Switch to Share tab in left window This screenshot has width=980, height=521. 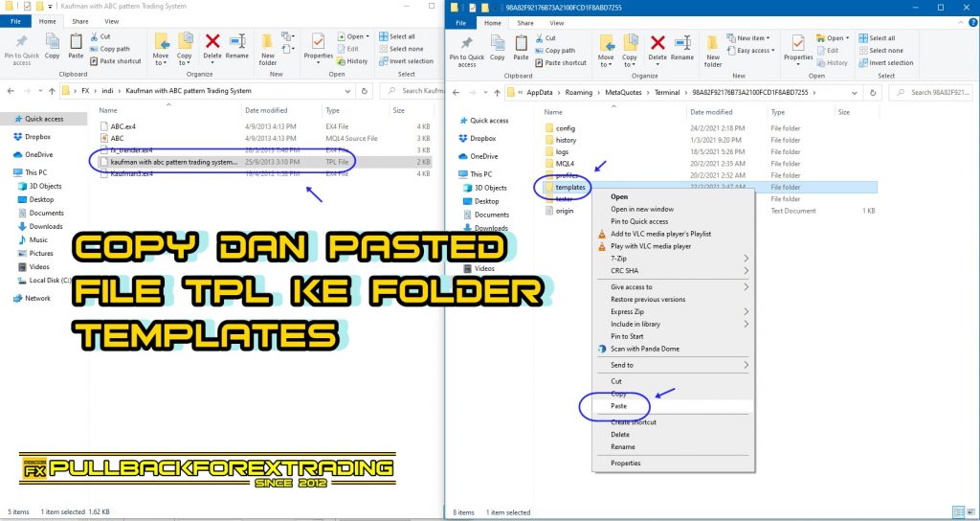click(80, 21)
